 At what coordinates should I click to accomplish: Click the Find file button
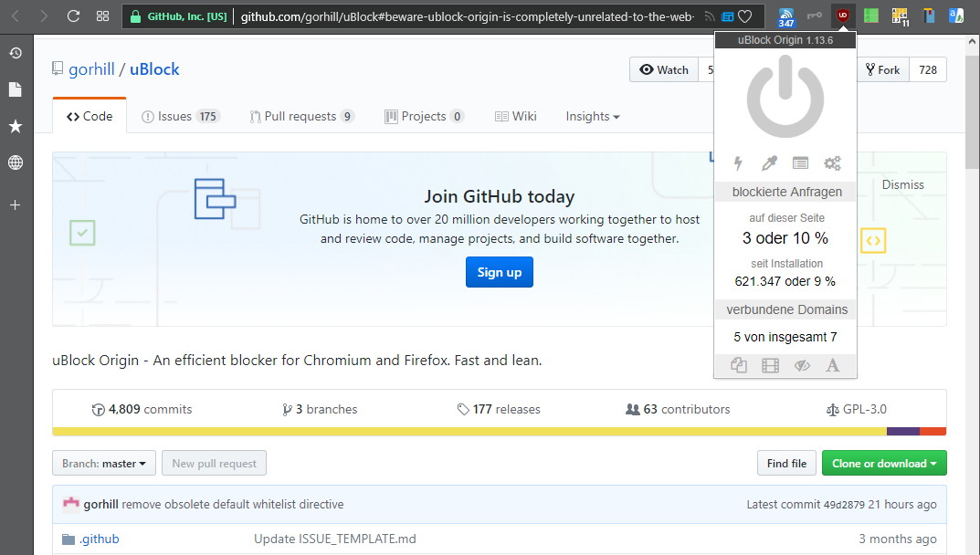pos(786,463)
